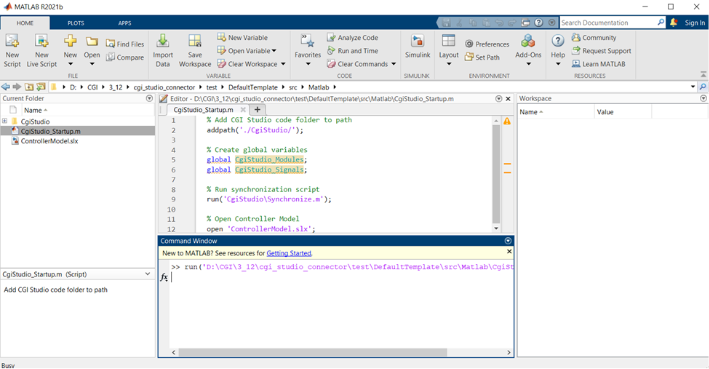Click the Set Path icon
The width and height of the screenshot is (709, 369).
click(x=469, y=57)
